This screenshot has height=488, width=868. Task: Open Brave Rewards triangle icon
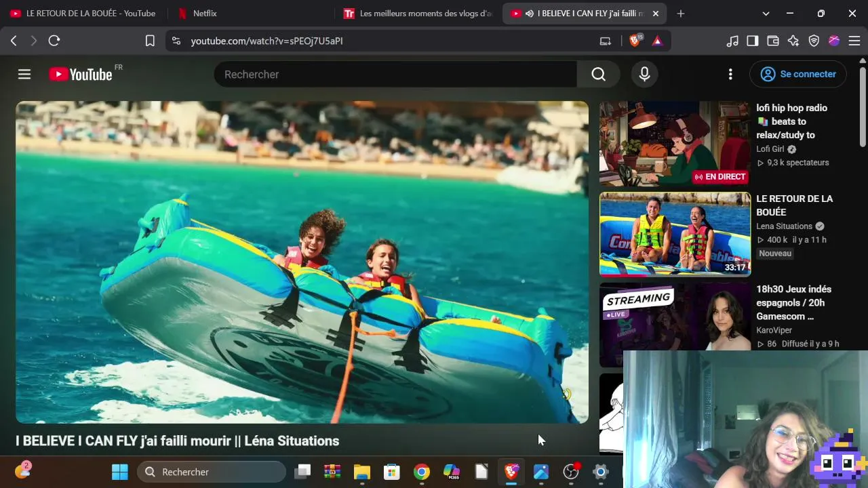point(657,41)
